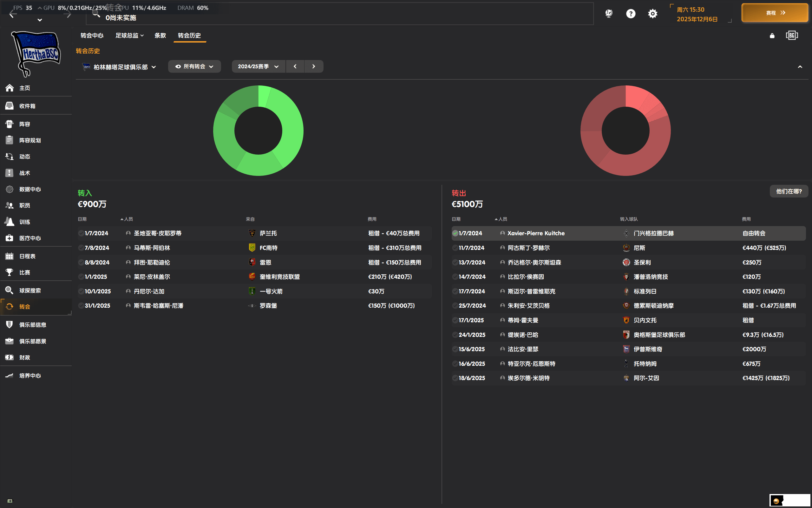Click the BG background toggle icon
Image resolution: width=812 pixels, height=508 pixels.
792,35
